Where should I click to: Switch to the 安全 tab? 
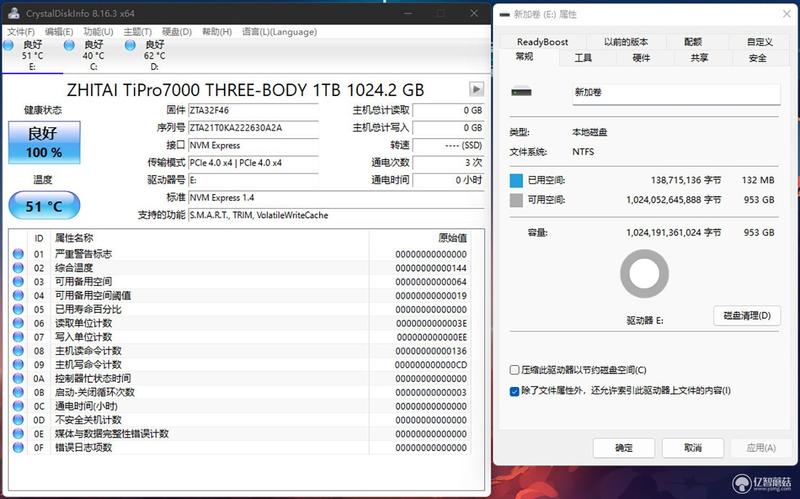[x=758, y=58]
